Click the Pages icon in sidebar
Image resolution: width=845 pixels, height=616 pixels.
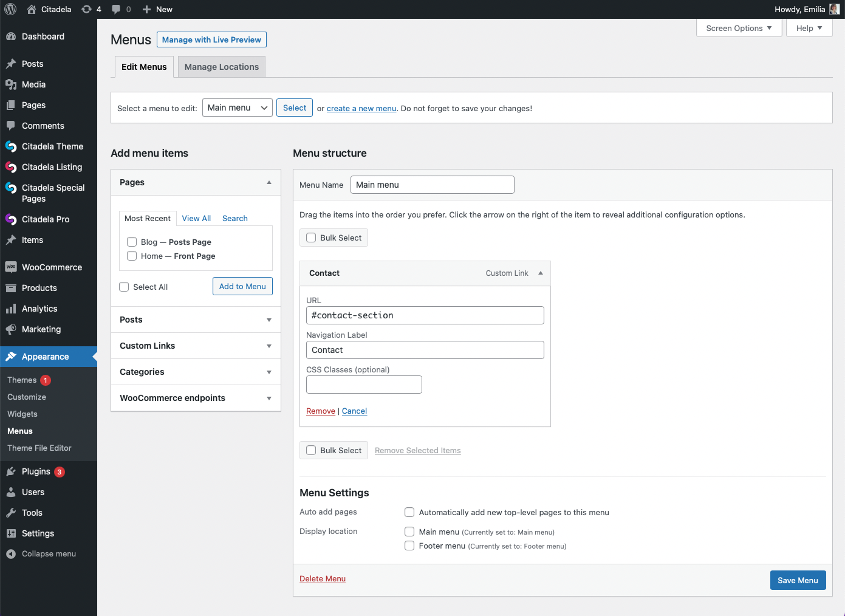(11, 105)
